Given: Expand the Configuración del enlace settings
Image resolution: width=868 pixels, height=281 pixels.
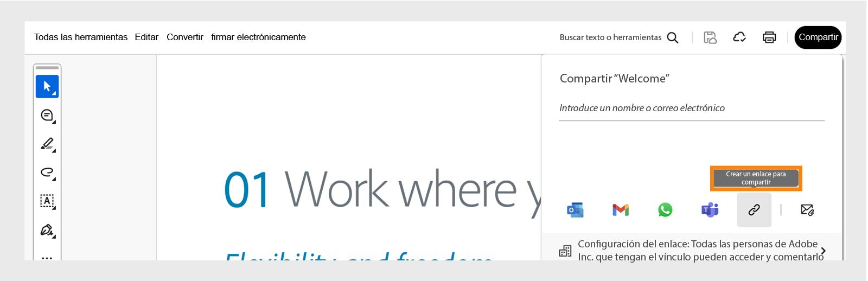Looking at the screenshot, I should pyautogui.click(x=823, y=251).
